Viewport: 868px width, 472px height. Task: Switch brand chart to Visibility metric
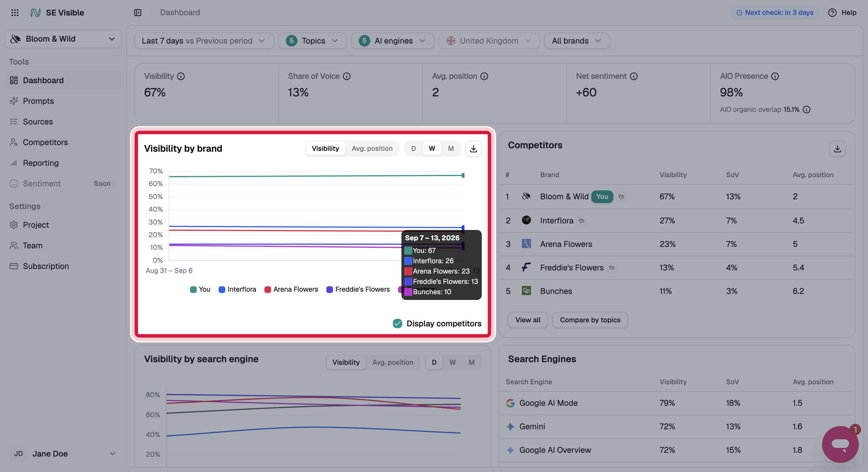[x=325, y=149]
